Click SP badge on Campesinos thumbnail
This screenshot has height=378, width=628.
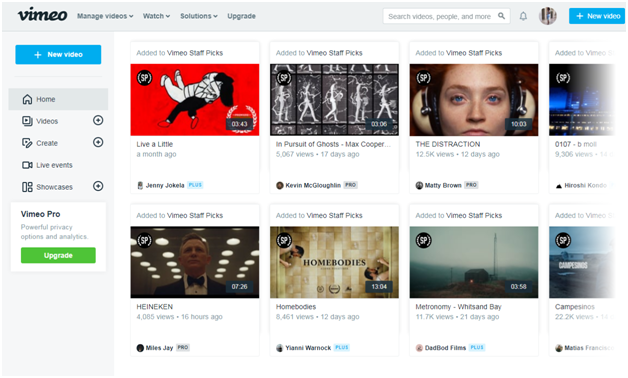point(563,240)
